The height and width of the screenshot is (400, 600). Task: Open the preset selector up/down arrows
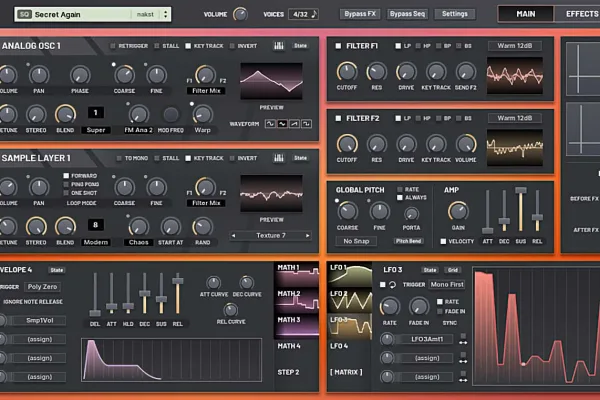165,15
